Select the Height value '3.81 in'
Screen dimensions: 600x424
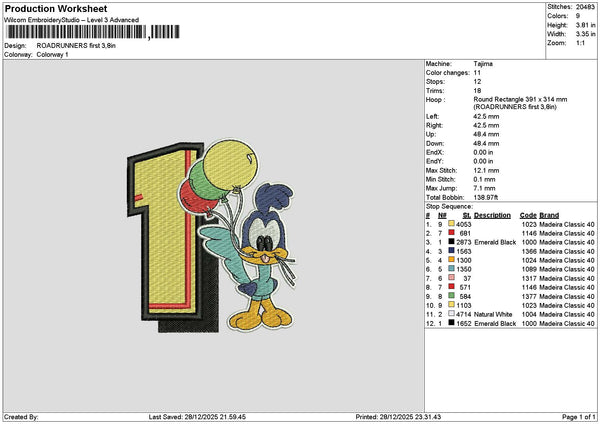coord(585,25)
